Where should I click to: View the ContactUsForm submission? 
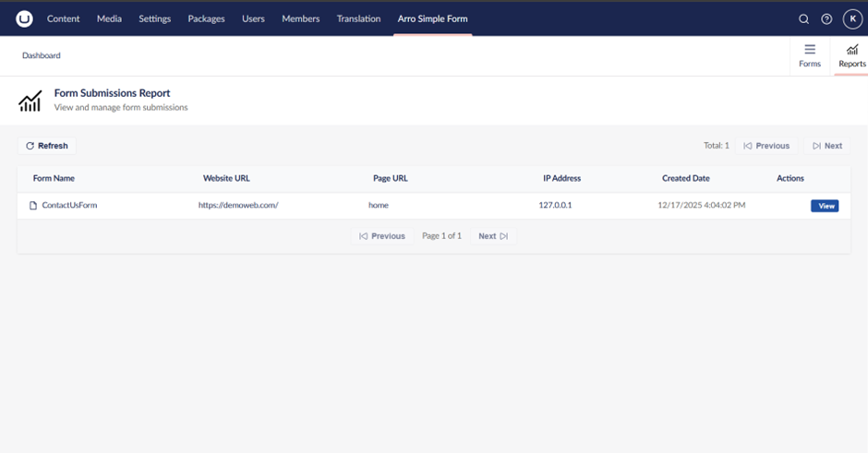(x=825, y=206)
